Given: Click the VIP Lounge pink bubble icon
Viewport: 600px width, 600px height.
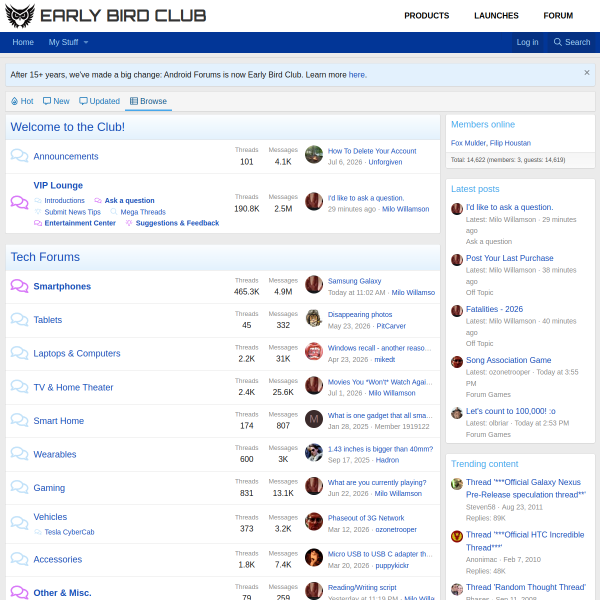Looking at the screenshot, I should pos(19,202).
